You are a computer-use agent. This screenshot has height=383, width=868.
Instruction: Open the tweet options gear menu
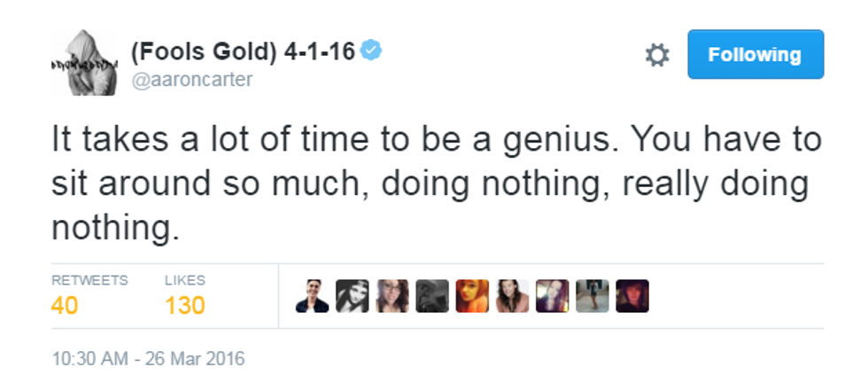(656, 55)
